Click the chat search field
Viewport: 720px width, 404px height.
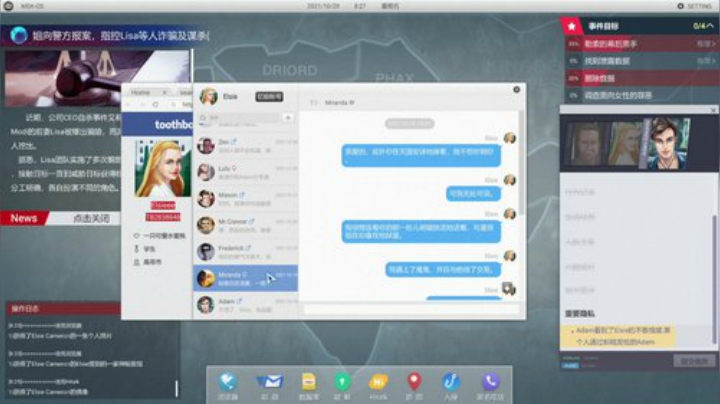(239, 118)
